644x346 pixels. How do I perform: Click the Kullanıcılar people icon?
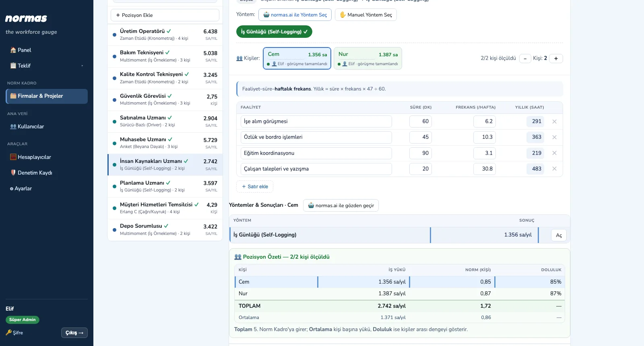coord(13,126)
